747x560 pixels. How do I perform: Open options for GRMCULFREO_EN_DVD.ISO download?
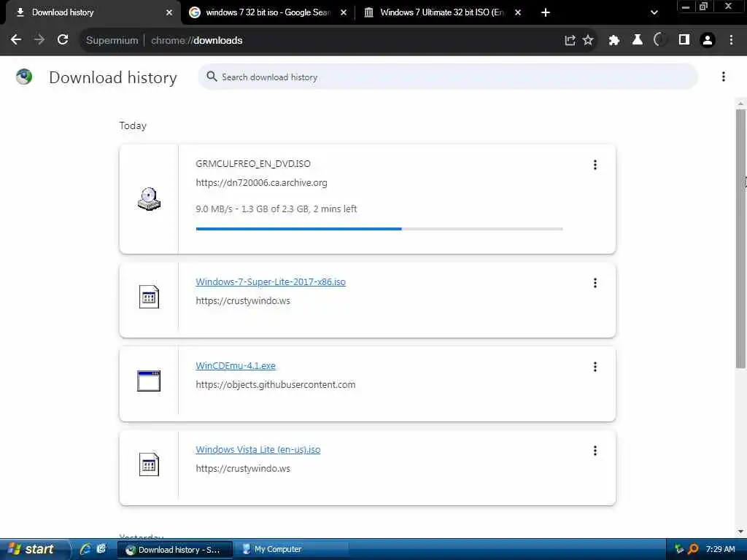coord(595,165)
